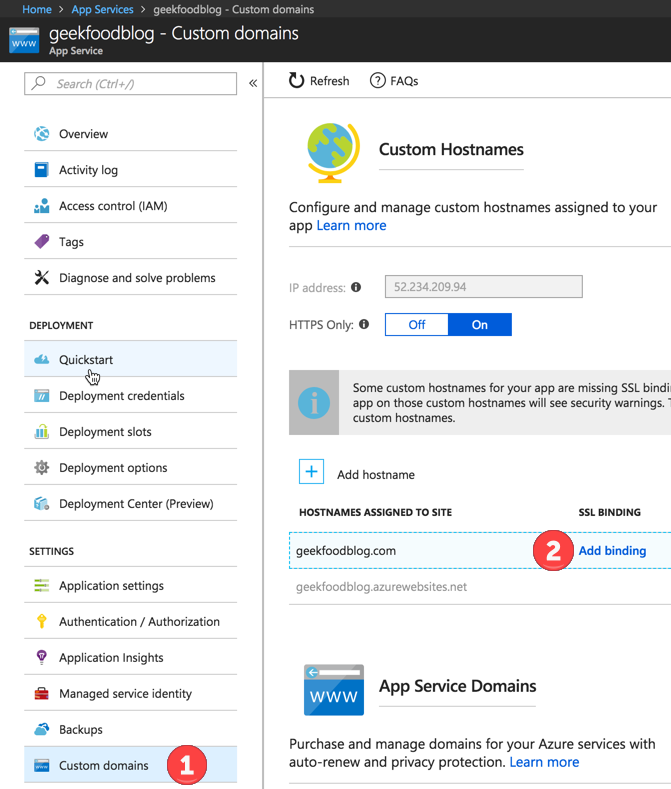
Task: Click the Custom domains www icon
Action: pyautogui.click(x=41, y=765)
